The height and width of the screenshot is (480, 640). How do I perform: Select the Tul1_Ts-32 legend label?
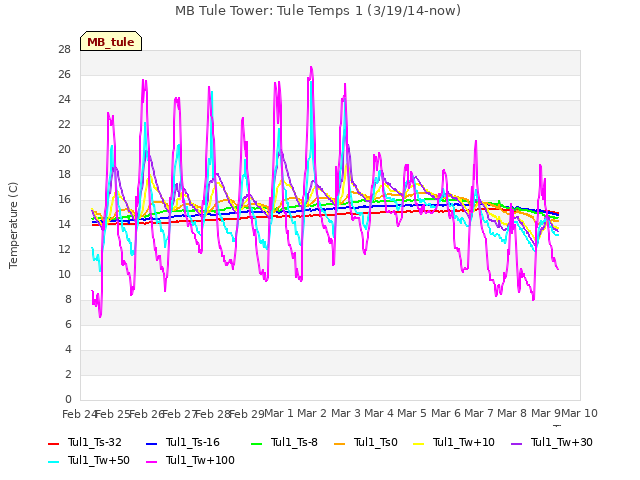(x=95, y=442)
